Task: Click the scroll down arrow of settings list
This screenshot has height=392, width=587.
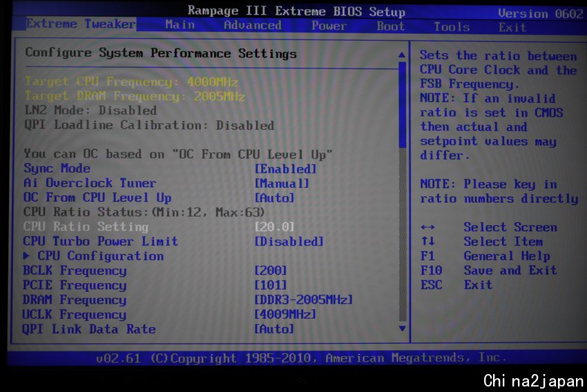Action: (403, 329)
